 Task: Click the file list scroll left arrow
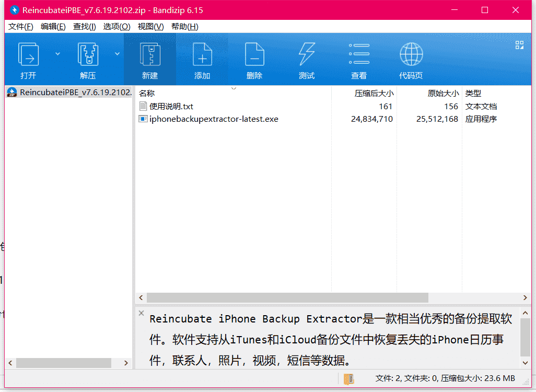(141, 297)
